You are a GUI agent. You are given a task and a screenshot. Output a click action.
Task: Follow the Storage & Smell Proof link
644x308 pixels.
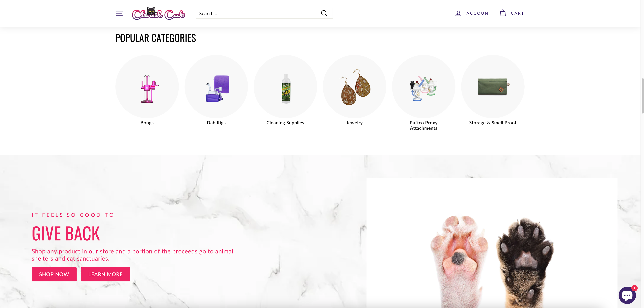[x=493, y=123]
